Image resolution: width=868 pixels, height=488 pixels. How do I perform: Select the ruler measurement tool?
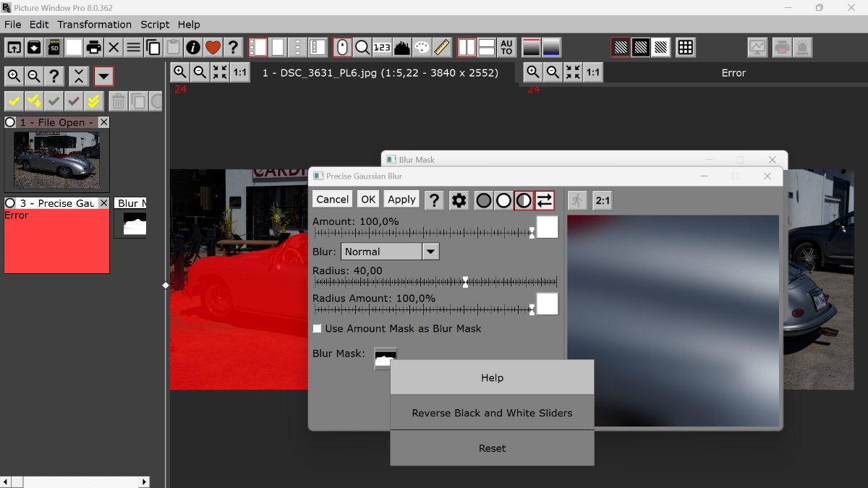click(442, 48)
